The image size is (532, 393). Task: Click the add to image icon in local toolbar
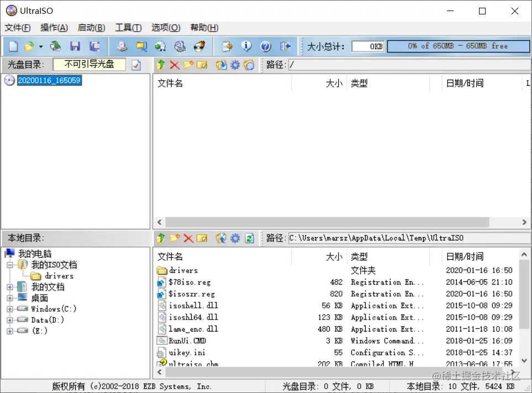pos(221,238)
